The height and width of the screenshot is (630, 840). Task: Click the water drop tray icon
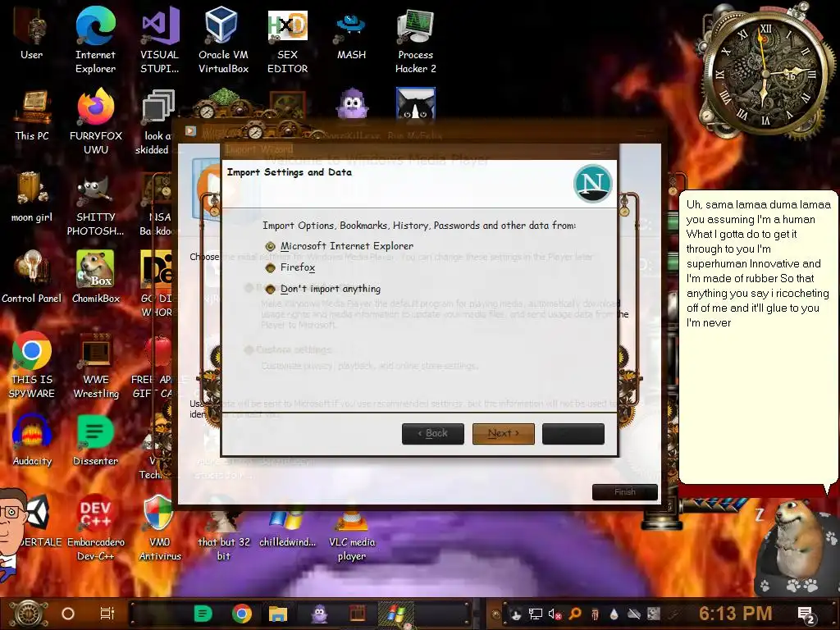pos(614,614)
